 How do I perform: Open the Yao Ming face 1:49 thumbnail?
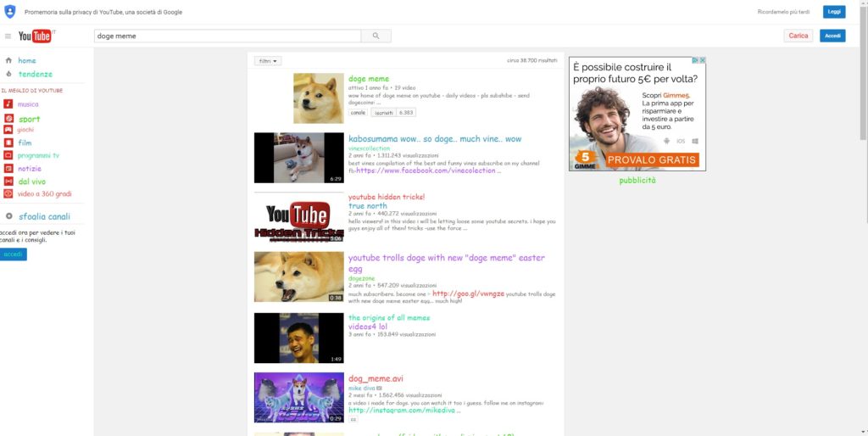299,338
